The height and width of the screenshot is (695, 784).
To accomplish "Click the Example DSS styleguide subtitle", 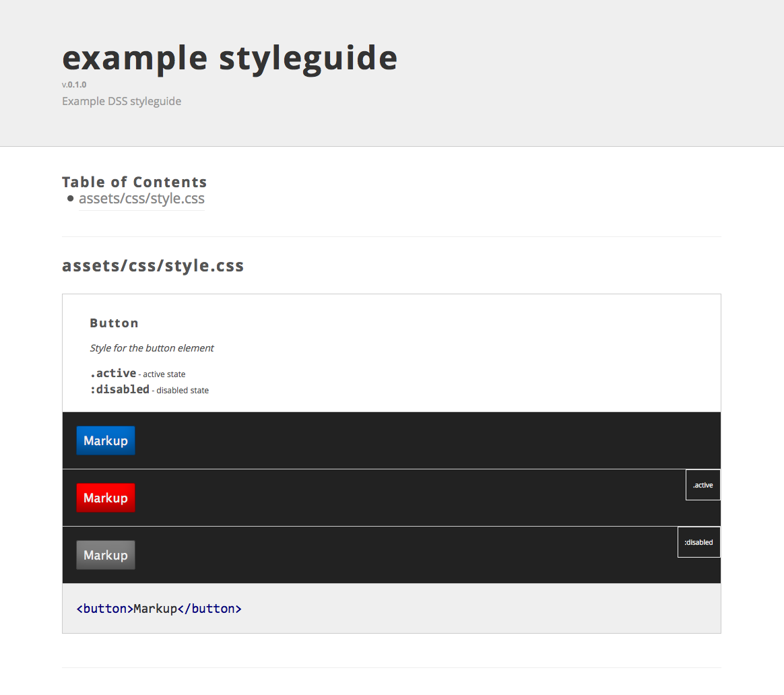I will 121,101.
